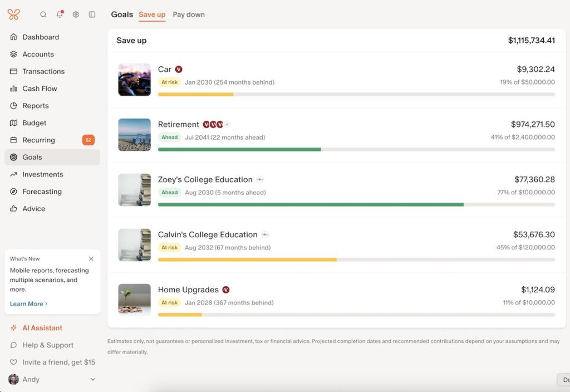Screen dimensions: 570x392
Task: Click the Cash Flow bars icon
Action: click(x=13, y=89)
